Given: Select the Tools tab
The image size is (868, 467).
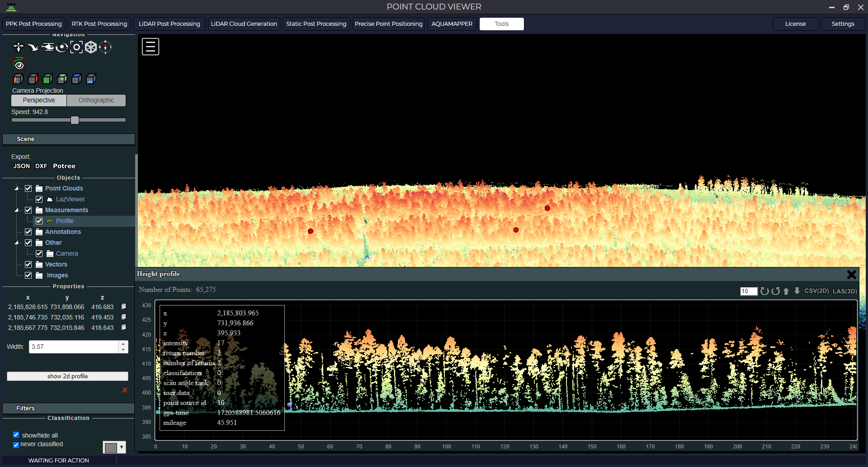Looking at the screenshot, I should pyautogui.click(x=502, y=24).
